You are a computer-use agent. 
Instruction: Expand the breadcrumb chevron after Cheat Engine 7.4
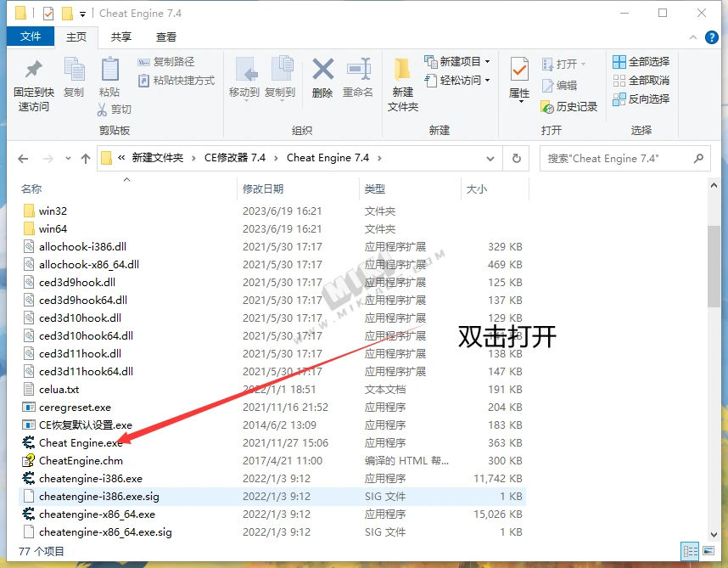(x=379, y=159)
